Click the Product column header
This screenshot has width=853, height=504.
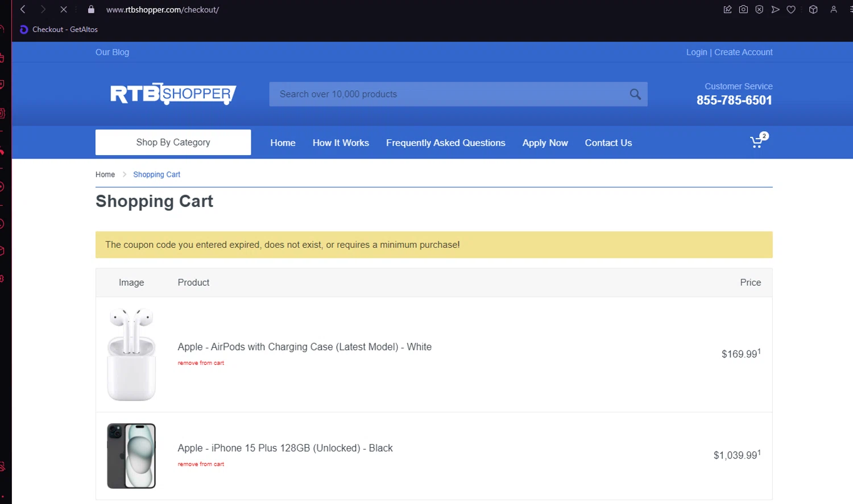[x=193, y=282]
